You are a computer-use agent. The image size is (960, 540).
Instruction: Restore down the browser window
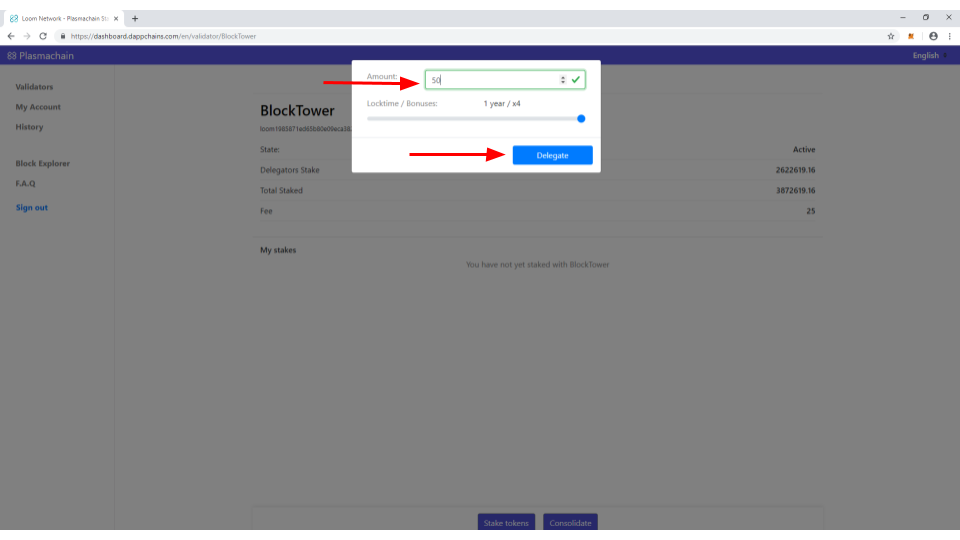[926, 18]
